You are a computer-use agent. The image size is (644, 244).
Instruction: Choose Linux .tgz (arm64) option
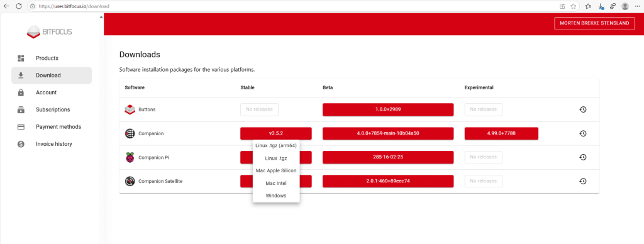point(276,145)
